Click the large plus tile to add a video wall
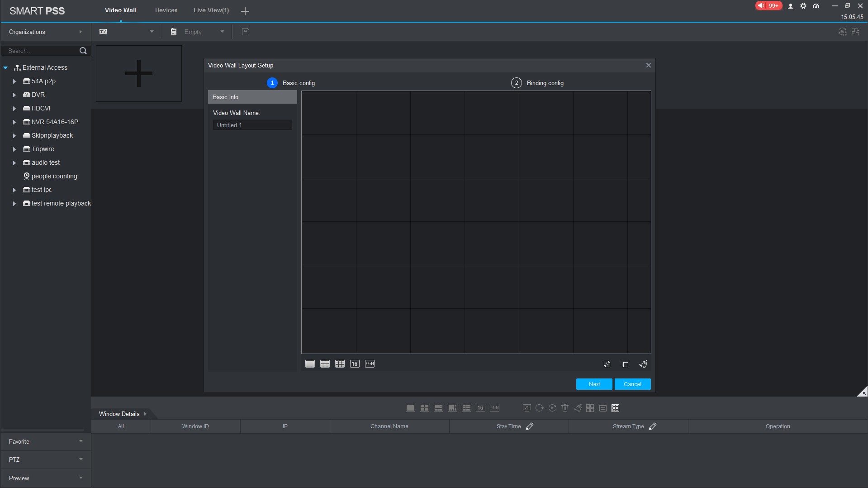 point(139,73)
